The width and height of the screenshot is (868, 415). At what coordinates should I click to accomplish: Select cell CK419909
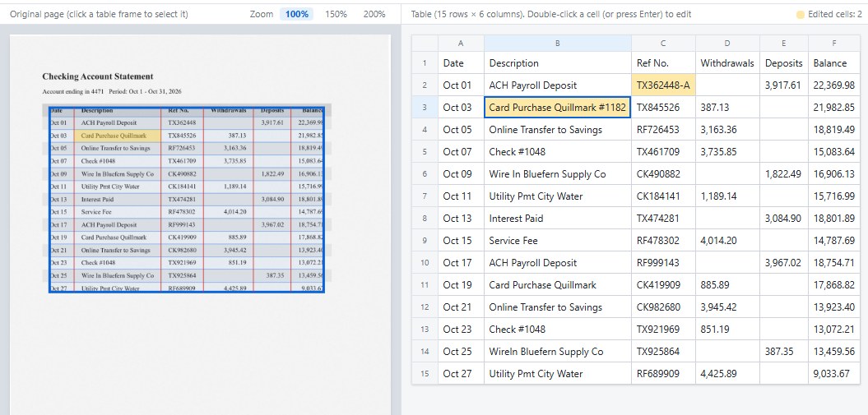click(663, 284)
